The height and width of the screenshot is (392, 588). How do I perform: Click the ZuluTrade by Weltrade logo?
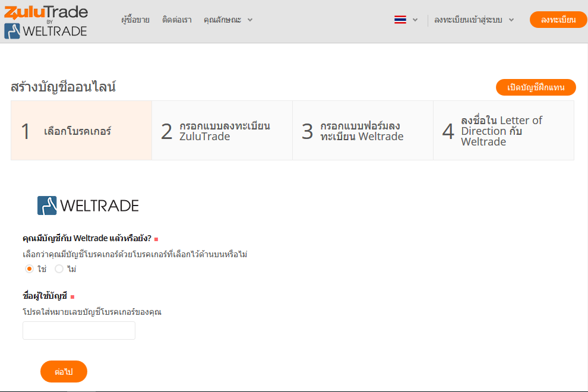[46, 22]
